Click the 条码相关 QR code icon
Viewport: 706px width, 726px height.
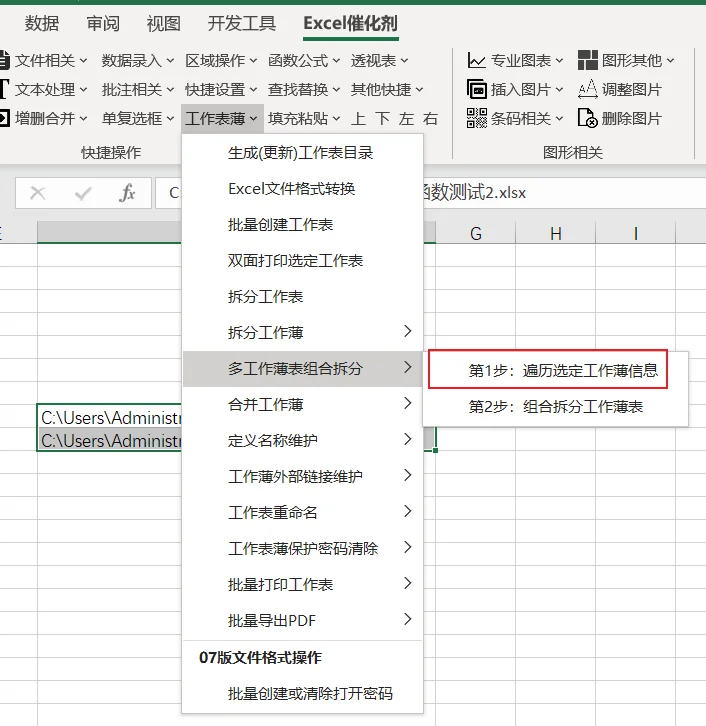476,119
